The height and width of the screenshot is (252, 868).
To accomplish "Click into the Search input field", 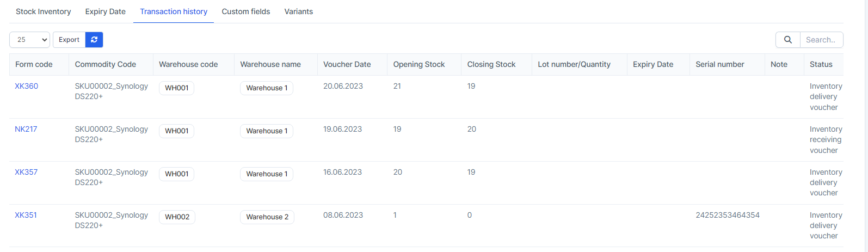I will pyautogui.click(x=821, y=40).
